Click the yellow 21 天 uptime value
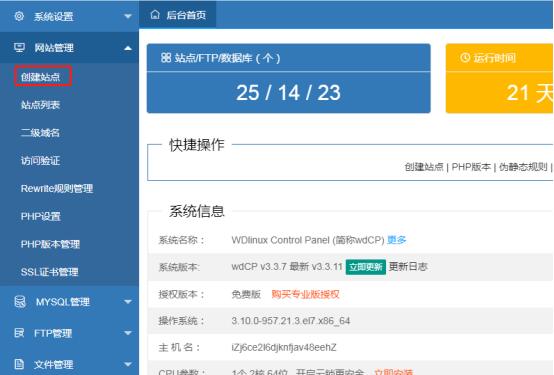Viewport: 554px width, 375px height. (529, 93)
